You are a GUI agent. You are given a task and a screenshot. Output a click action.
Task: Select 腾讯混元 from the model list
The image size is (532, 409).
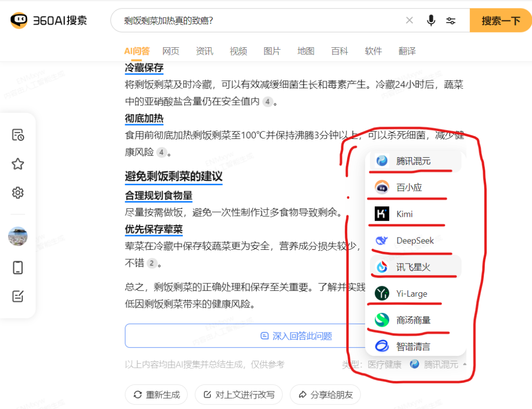click(x=414, y=160)
